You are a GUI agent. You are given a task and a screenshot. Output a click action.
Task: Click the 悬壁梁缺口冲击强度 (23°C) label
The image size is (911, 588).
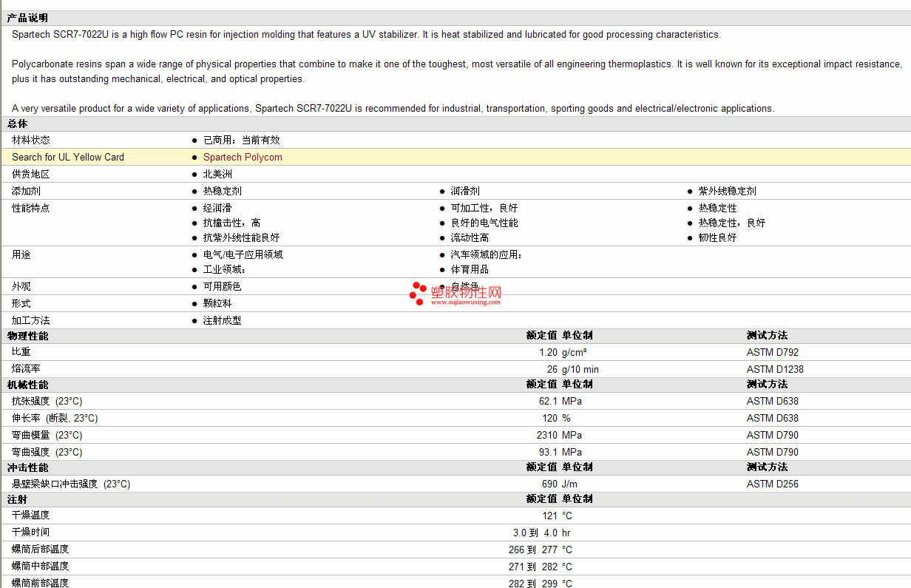[x=71, y=484]
